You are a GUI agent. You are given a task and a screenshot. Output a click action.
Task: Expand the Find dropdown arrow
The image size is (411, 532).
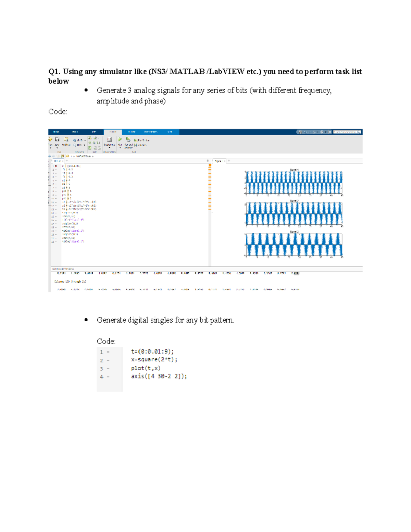coord(84,145)
